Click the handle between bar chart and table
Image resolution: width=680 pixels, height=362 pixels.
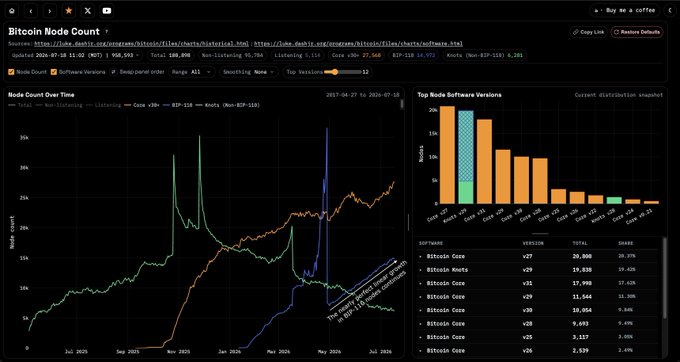pos(540,234)
